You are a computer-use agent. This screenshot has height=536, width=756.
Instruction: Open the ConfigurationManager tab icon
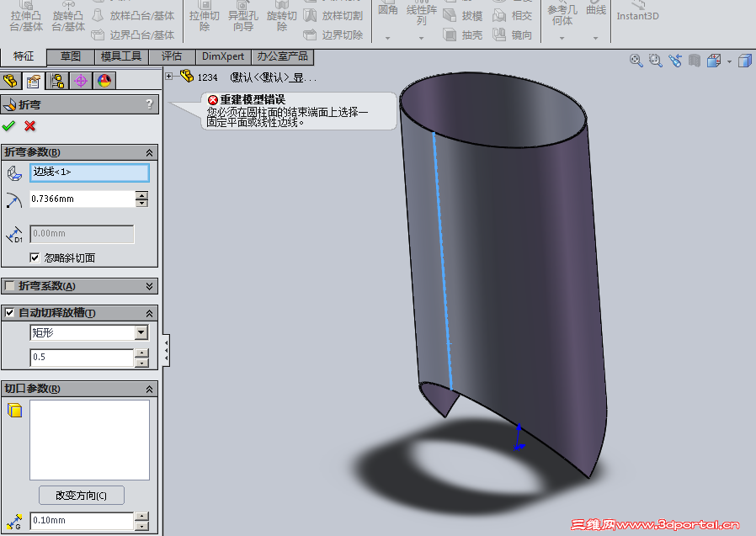coord(57,81)
